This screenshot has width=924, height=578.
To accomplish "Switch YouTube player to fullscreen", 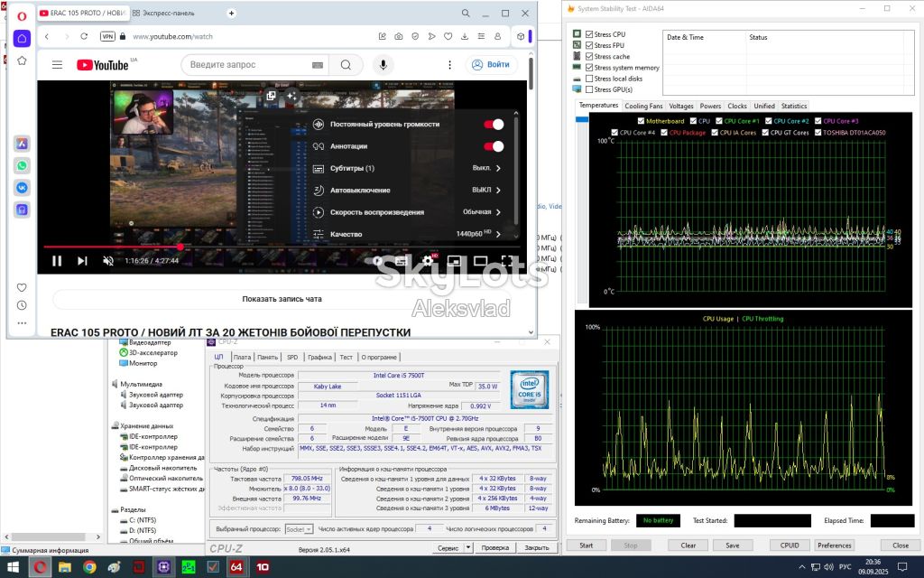I will click(506, 261).
